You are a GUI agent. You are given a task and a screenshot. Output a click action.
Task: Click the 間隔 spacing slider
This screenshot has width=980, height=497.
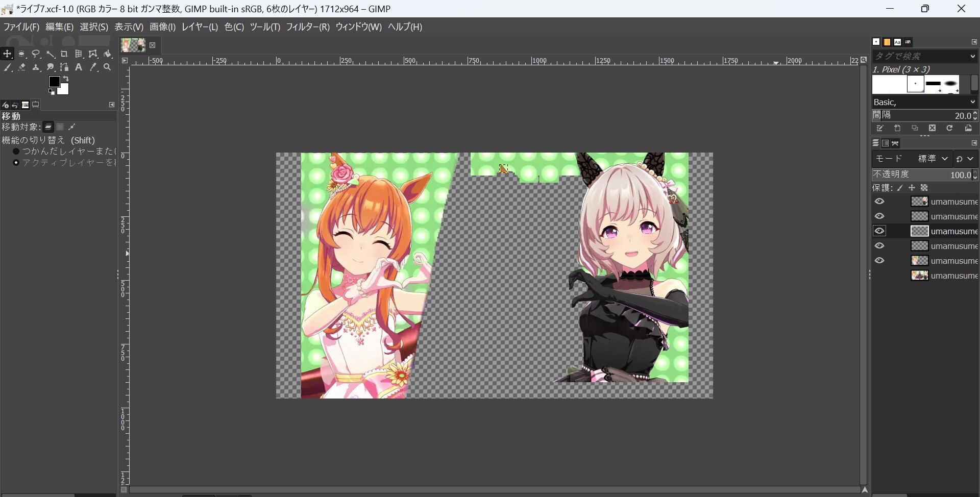coord(924,115)
